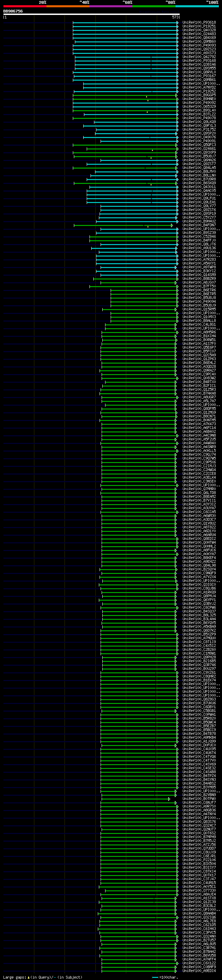
Task: Select the UniRef100_Q9LKQ9 label
Action: pyautogui.click(x=199, y=122)
